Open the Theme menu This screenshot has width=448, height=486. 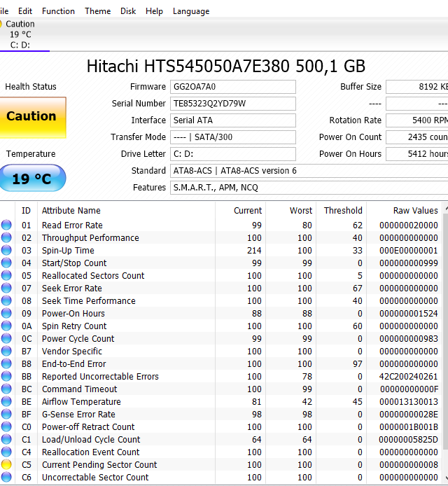click(97, 11)
